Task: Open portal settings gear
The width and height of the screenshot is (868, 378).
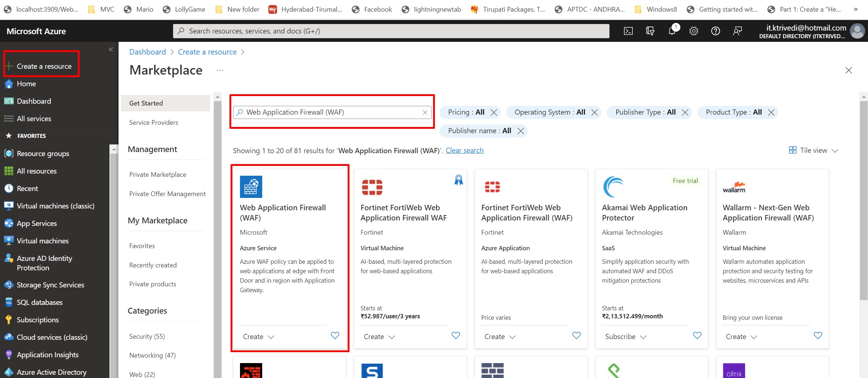Action: [x=693, y=31]
